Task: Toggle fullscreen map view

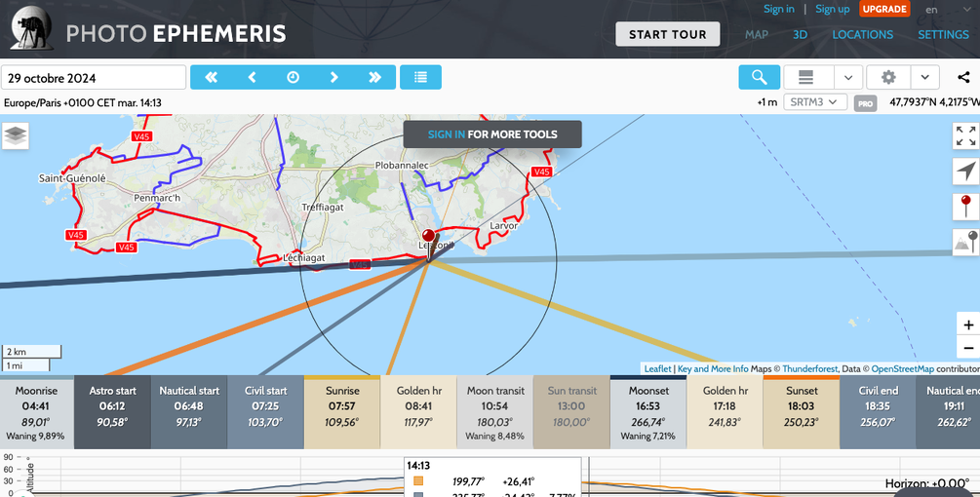Action: coord(965,135)
